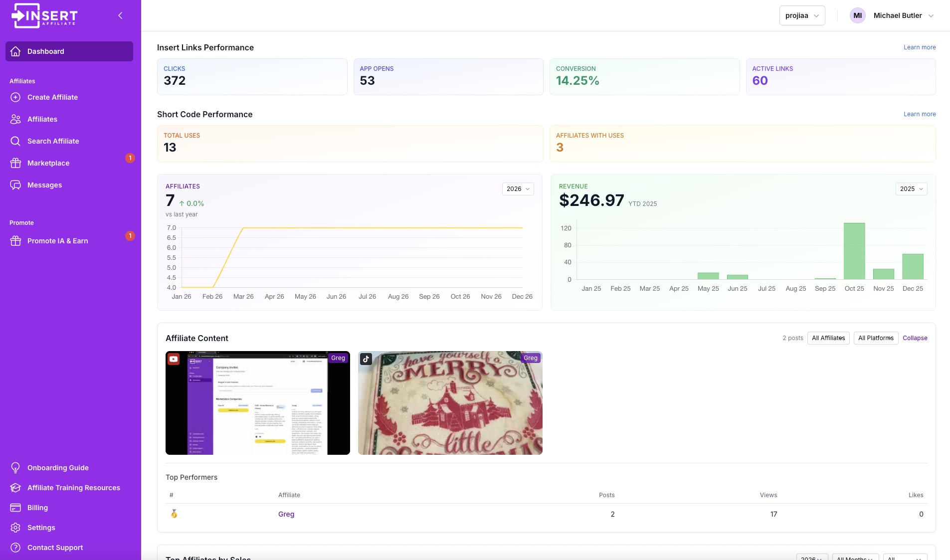This screenshot has height=560, width=950.
Task: Open Contact Support page
Action: click(x=69, y=548)
